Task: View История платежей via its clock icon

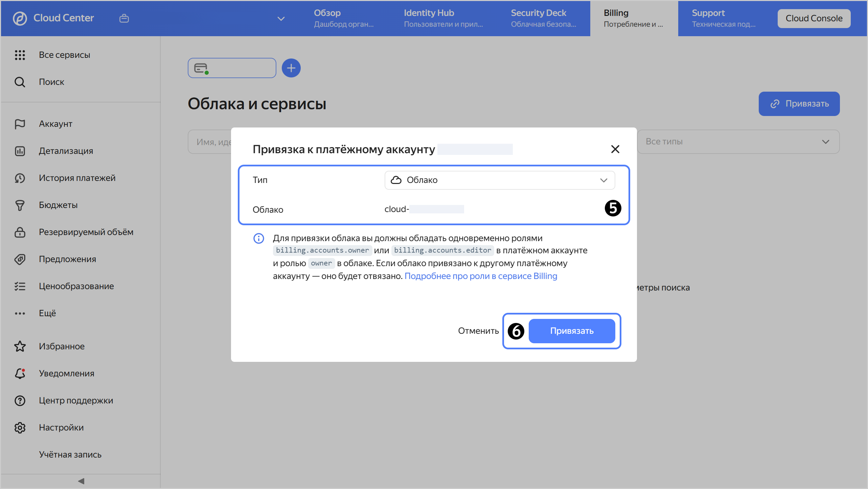Action: click(x=20, y=178)
